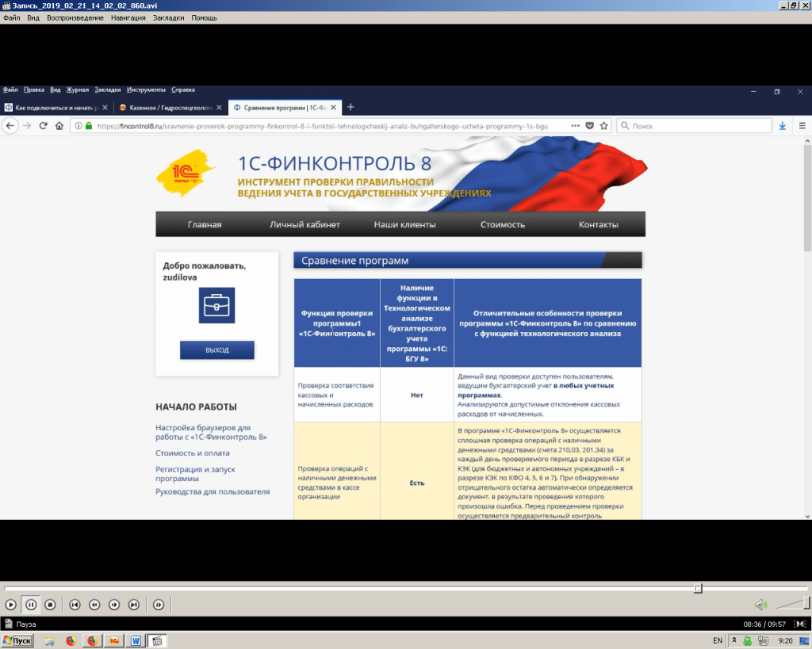Open the 1C application taskbar icon
The image size is (812, 649).
coord(114,641)
